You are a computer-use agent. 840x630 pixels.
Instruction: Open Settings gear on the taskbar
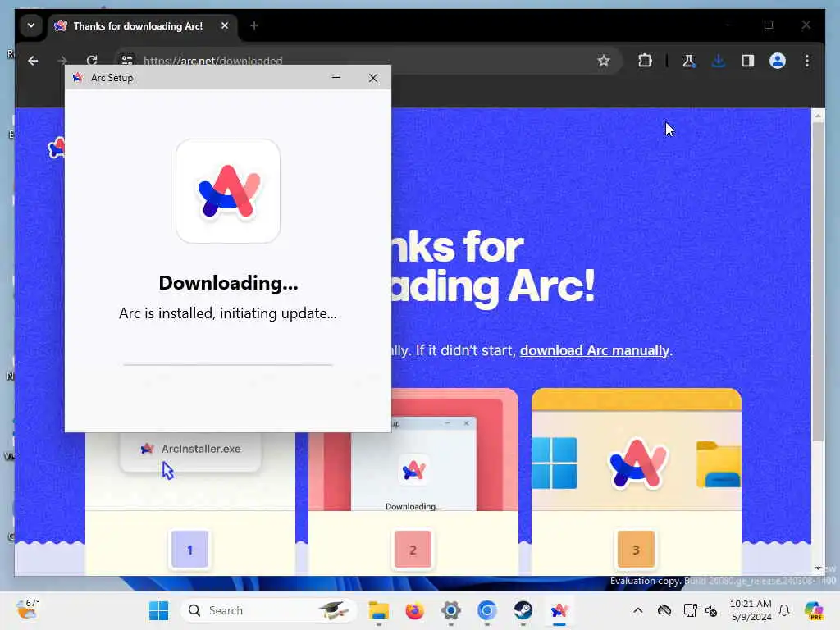point(451,610)
